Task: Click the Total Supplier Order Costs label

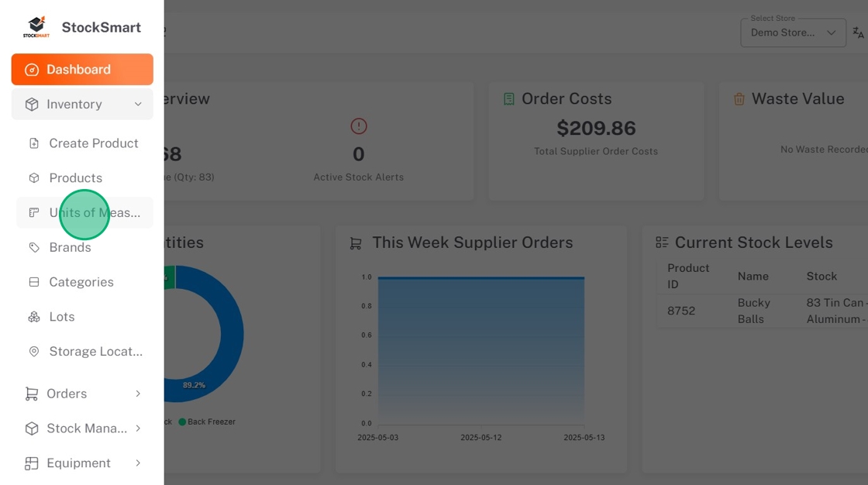Action: pos(596,151)
